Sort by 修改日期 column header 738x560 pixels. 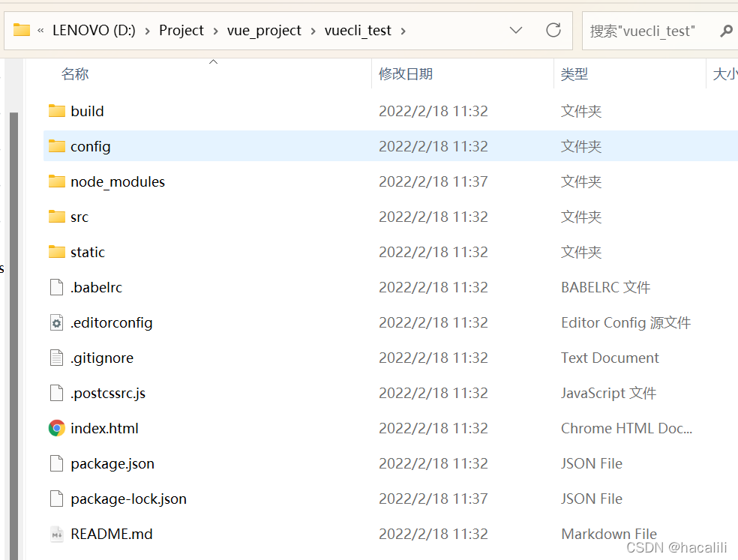(x=406, y=74)
